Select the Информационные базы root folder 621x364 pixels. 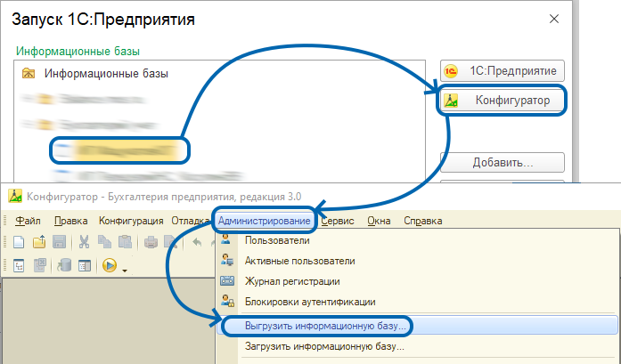click(x=95, y=74)
